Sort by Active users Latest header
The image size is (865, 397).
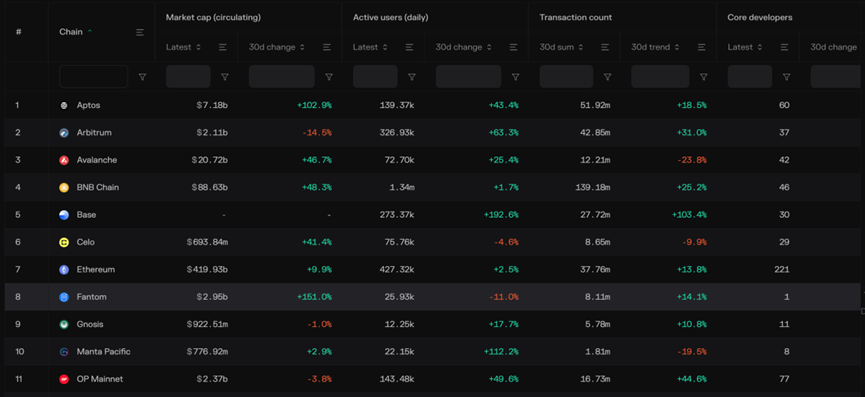[371, 47]
